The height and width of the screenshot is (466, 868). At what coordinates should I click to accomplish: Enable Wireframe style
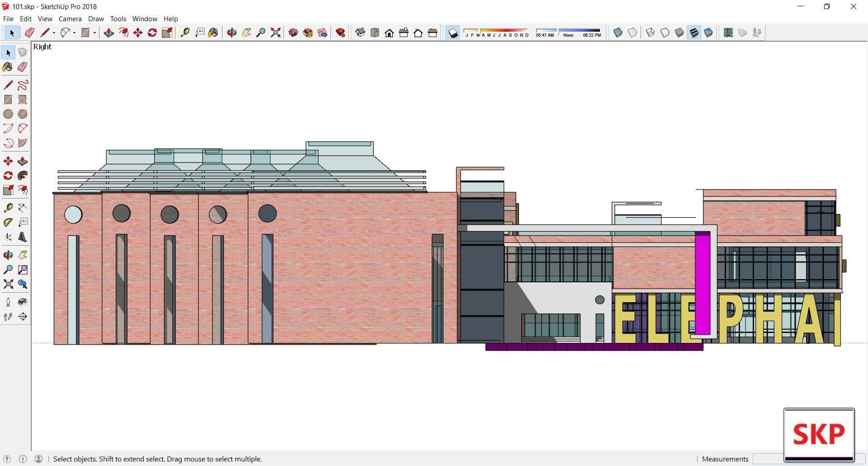(651, 33)
